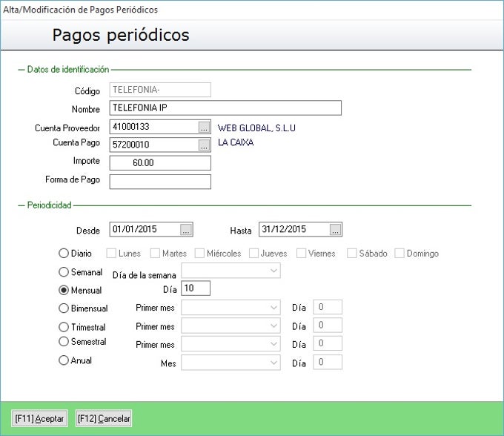
Task: Click the Día field in Anual row
Action: (328, 363)
